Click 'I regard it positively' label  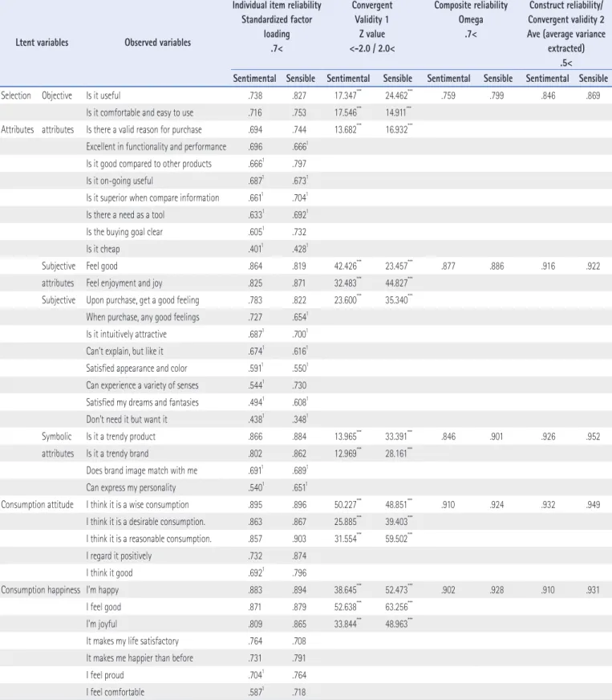click(x=119, y=556)
